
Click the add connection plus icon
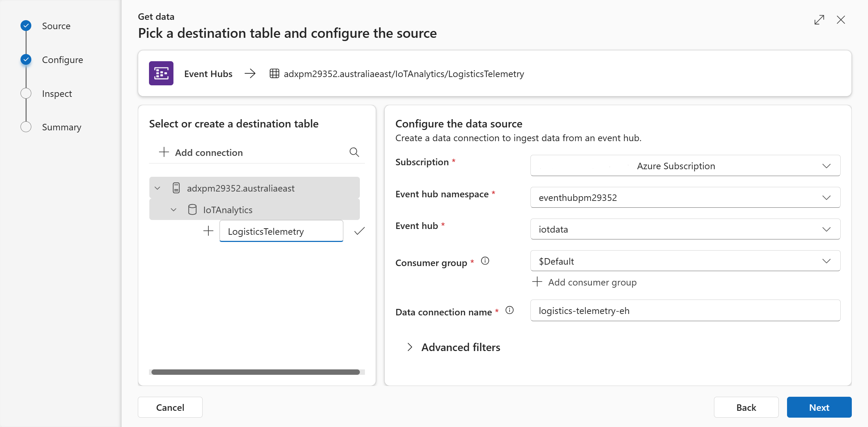pos(163,152)
